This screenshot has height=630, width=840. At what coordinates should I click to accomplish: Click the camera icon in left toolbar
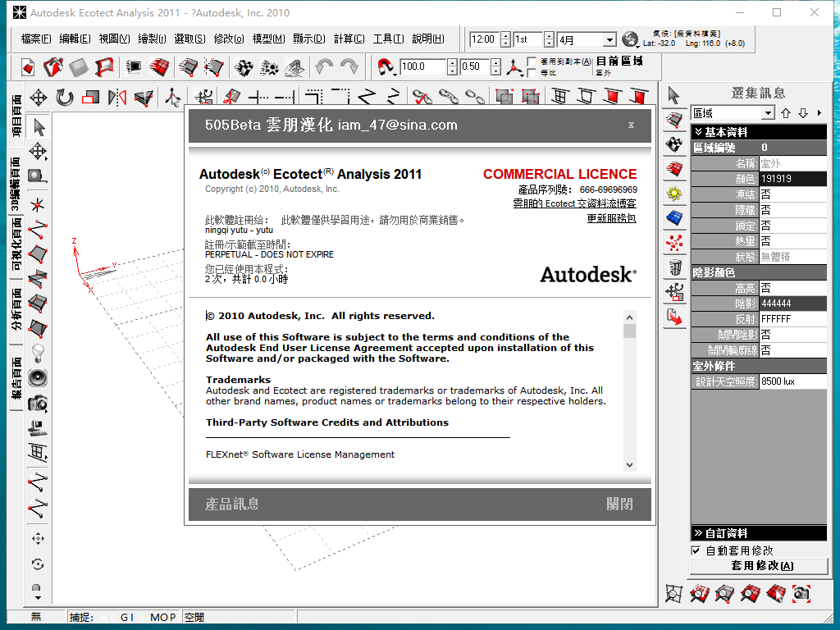tap(38, 404)
